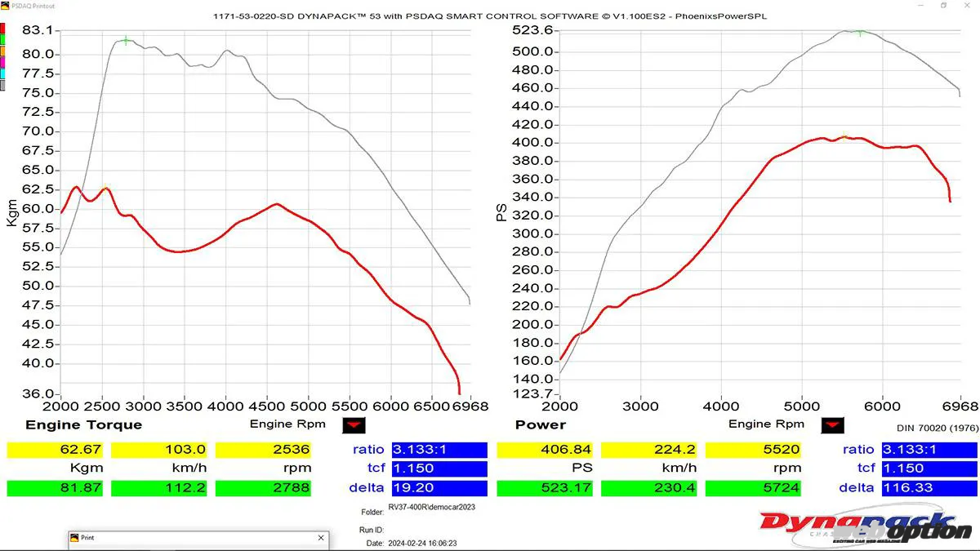Image resolution: width=980 pixels, height=551 pixels.
Task: Open Engine Rpm dropdown under power graph
Action: [833, 425]
